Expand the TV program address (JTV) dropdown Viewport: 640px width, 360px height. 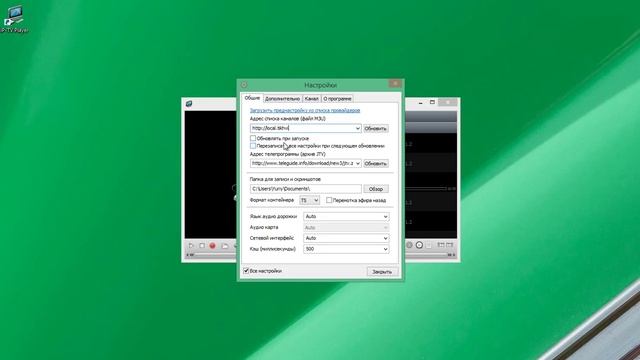[358, 163]
